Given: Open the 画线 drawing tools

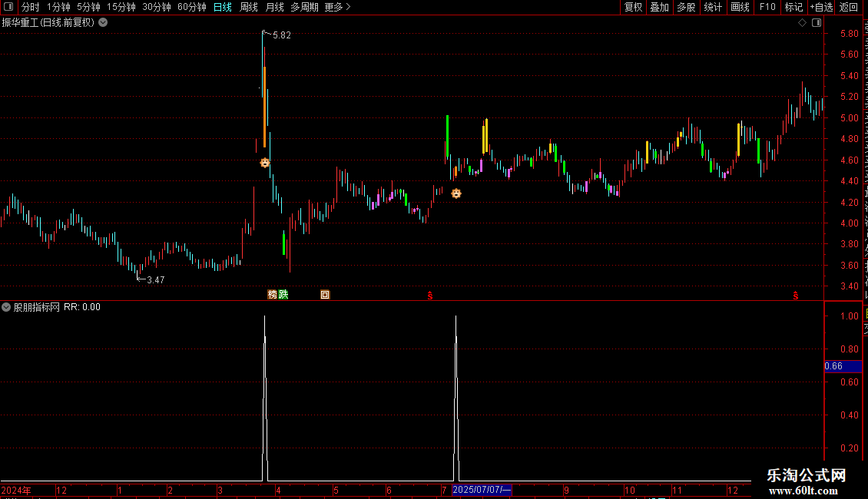Looking at the screenshot, I should coord(740,7).
